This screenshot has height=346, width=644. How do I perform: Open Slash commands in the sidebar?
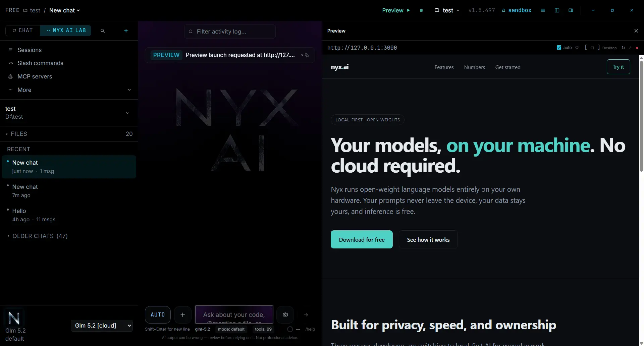coord(69,63)
